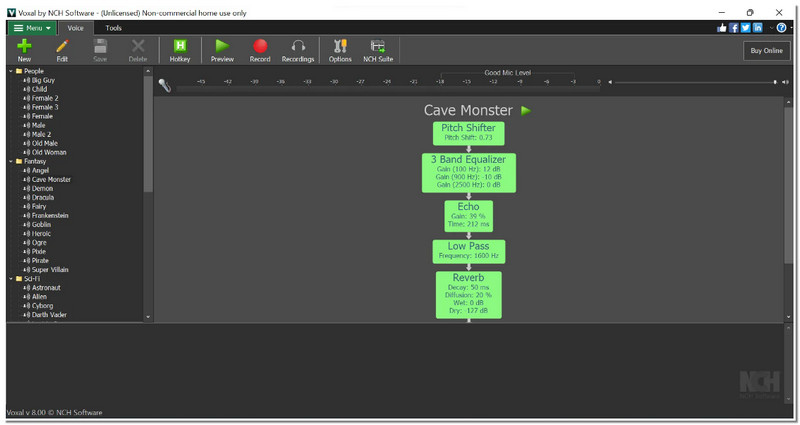The height and width of the screenshot is (425, 800).
Task: Click voice list scrollbar up arrow
Action: click(148, 71)
